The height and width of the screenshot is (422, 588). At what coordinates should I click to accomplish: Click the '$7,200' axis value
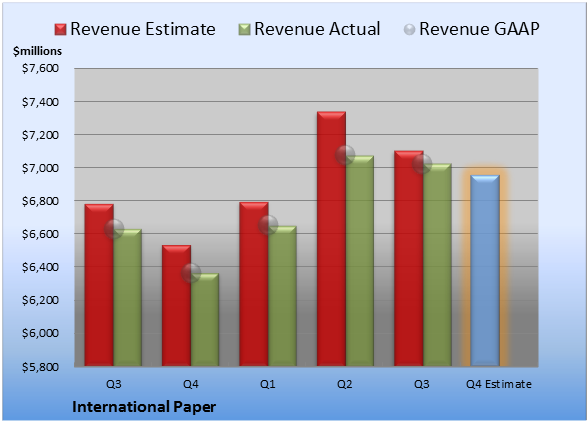pyautogui.click(x=40, y=135)
